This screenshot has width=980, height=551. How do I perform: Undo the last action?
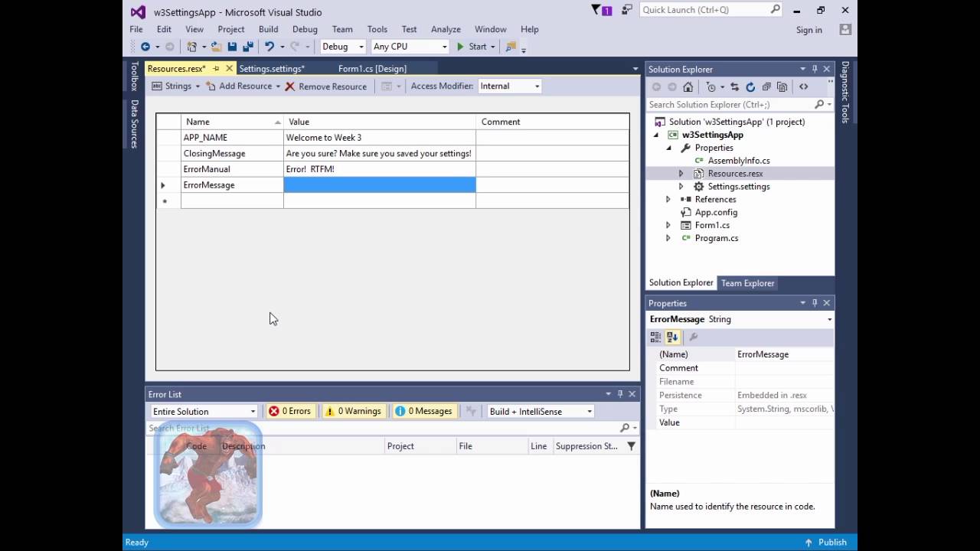click(269, 47)
